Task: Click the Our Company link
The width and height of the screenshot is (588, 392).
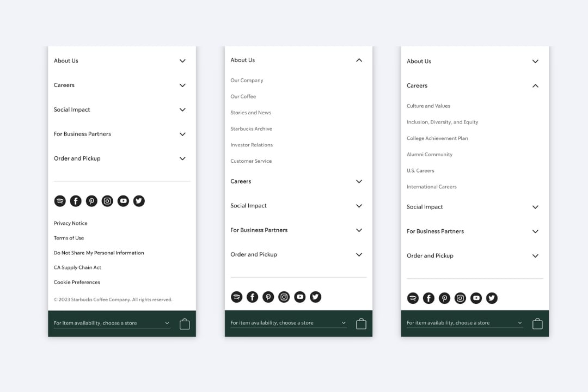Action: 247,80
